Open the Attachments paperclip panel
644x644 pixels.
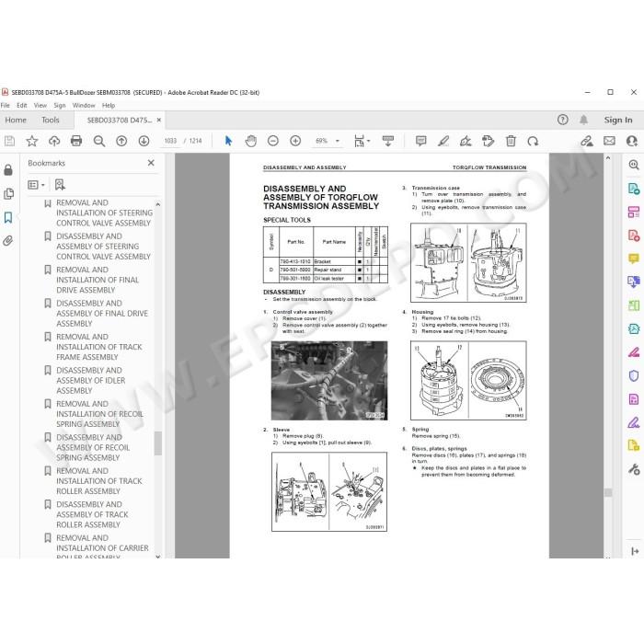(x=8, y=241)
